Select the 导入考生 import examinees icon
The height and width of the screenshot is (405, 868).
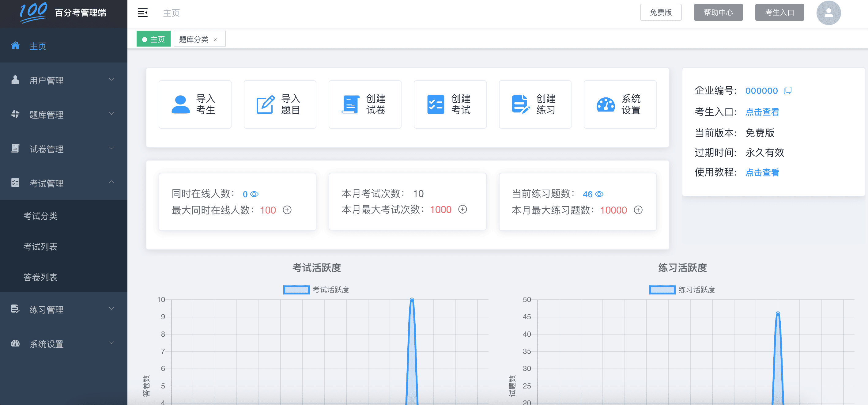click(x=195, y=104)
